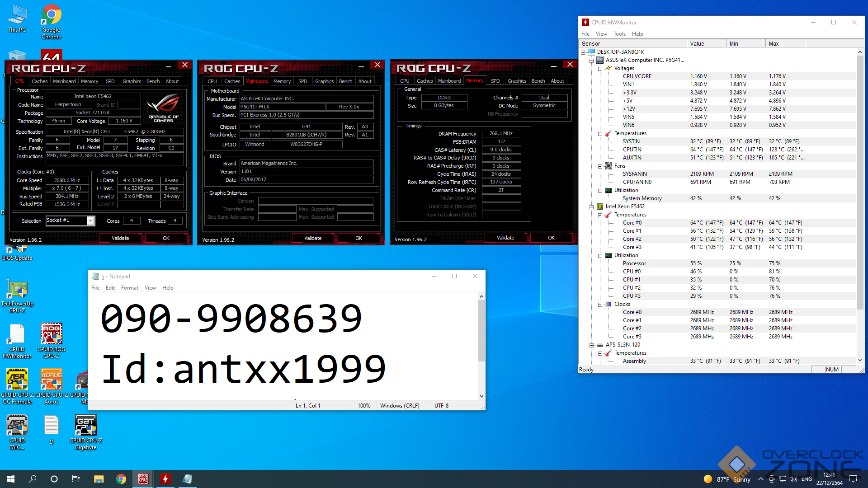Image resolution: width=868 pixels, height=488 pixels.
Task: Open Cortana circle icon on taskbar
Action: pos(54,479)
